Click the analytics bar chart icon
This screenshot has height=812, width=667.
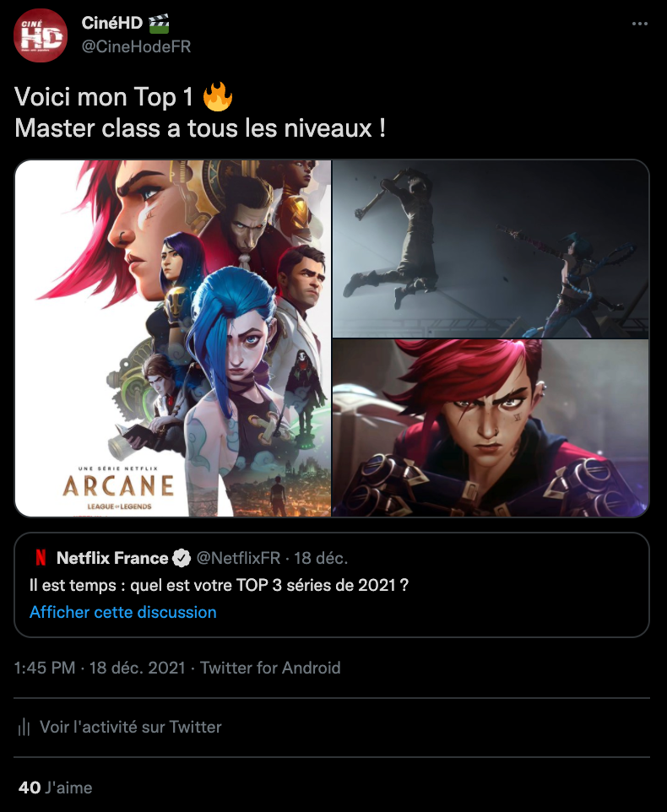24,727
